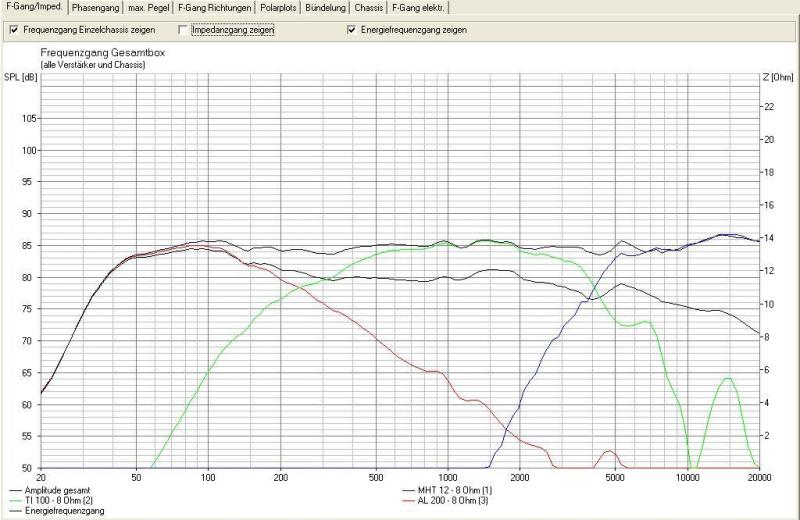The image size is (800, 520).
Task: Enable the Impedanzgang zeigen checkbox
Action: (x=182, y=30)
